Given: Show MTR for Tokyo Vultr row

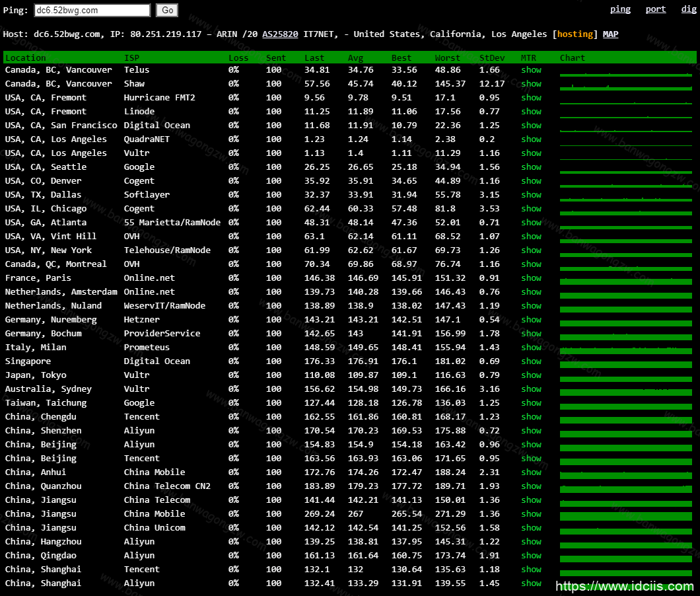Looking at the screenshot, I should (x=531, y=375).
